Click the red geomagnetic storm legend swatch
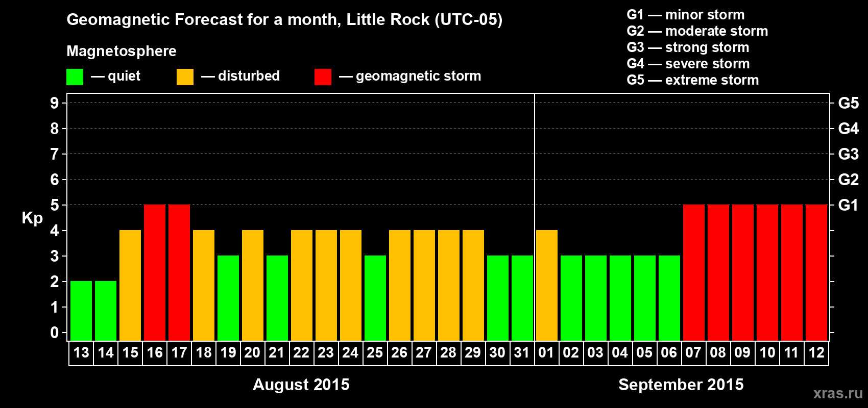The width and height of the screenshot is (868, 408). 323,77
